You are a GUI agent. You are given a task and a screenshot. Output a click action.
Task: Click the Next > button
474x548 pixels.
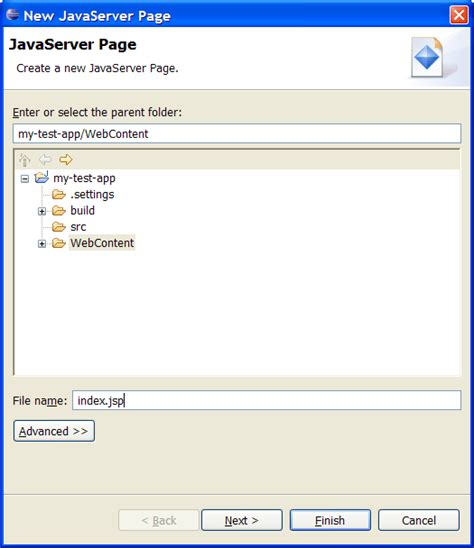pos(242,520)
